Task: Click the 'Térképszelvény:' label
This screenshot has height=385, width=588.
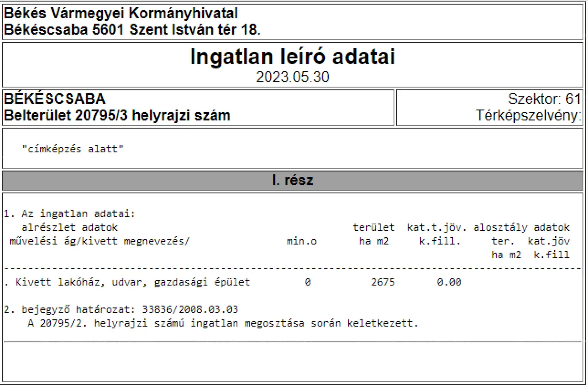Action: point(528,115)
